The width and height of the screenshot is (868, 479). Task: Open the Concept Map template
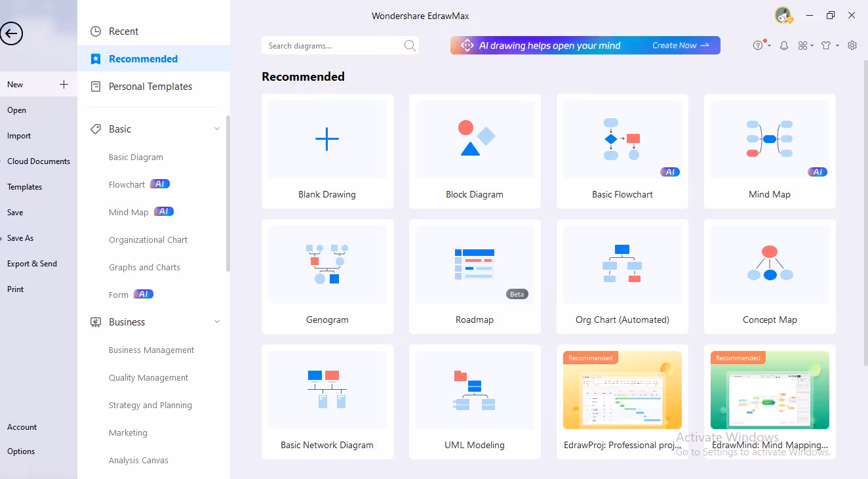[770, 276]
